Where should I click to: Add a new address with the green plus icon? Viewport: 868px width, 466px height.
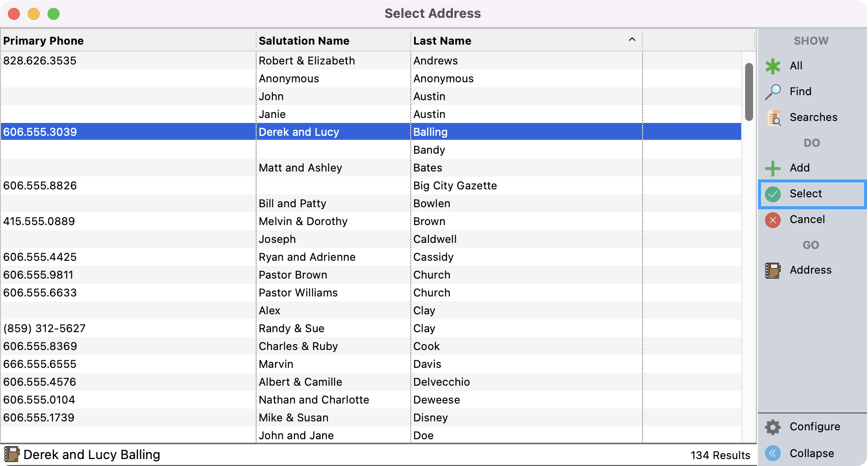[x=773, y=168]
